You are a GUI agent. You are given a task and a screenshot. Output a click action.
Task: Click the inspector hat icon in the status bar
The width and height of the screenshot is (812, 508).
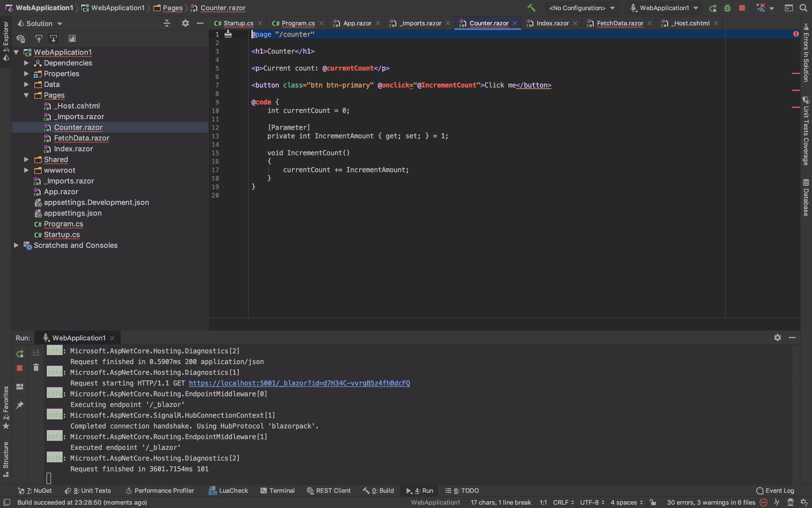point(790,502)
